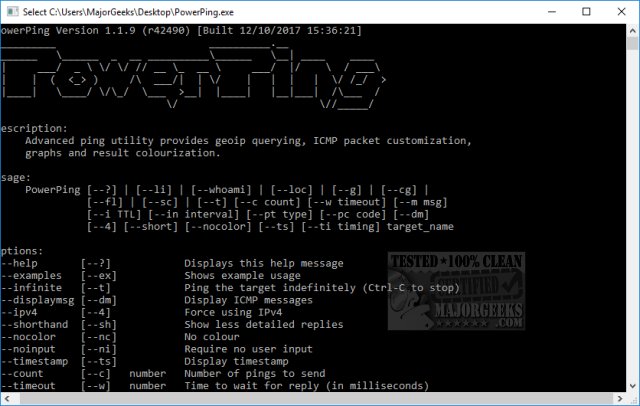Click the text 'Require no user input'
This screenshot has height=406, width=640.
pyautogui.click(x=249, y=349)
